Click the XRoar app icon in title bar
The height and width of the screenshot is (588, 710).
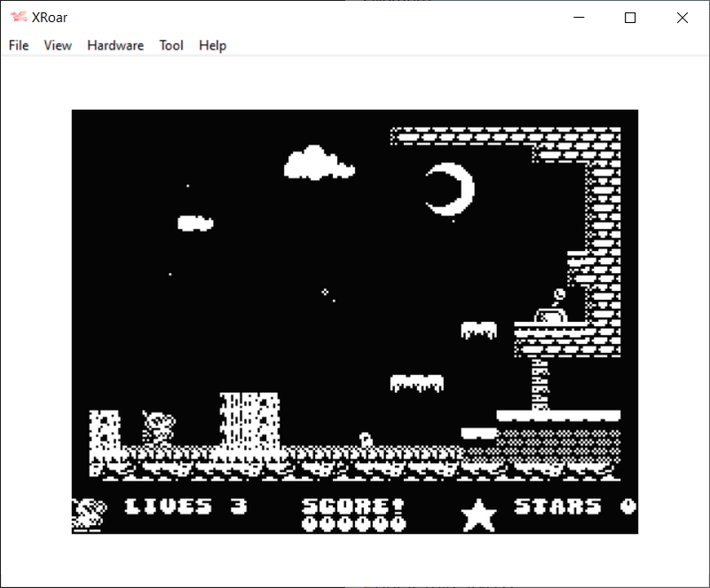(x=18, y=17)
